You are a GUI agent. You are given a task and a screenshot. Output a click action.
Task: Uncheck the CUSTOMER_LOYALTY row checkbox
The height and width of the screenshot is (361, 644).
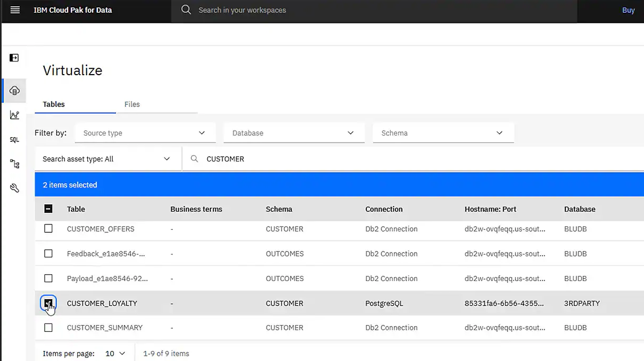(48, 303)
